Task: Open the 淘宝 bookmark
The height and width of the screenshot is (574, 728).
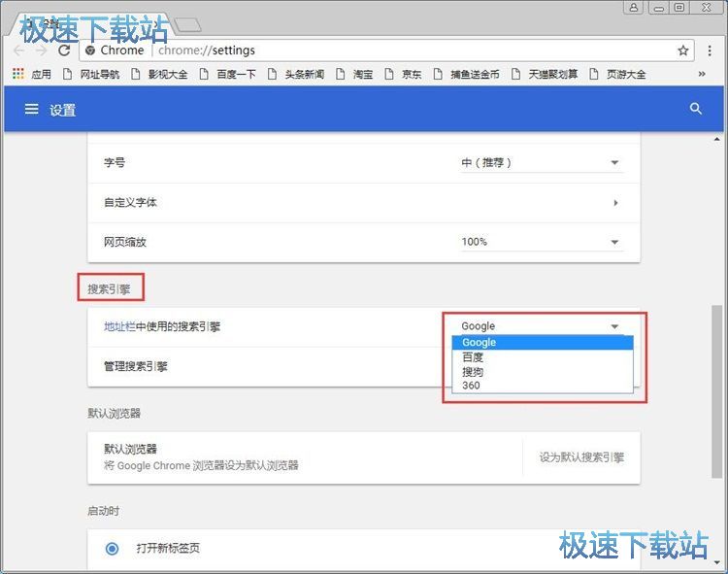Action: tap(354, 74)
